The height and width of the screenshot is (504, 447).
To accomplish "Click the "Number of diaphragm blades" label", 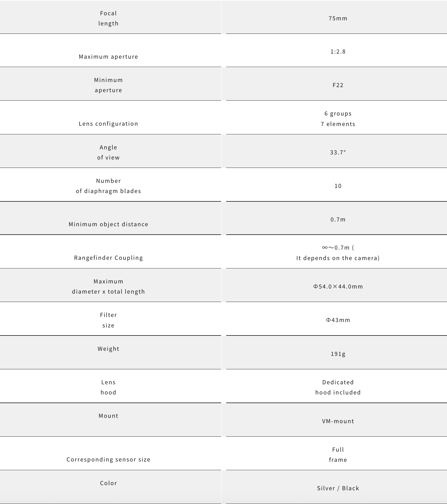I will point(108,186).
